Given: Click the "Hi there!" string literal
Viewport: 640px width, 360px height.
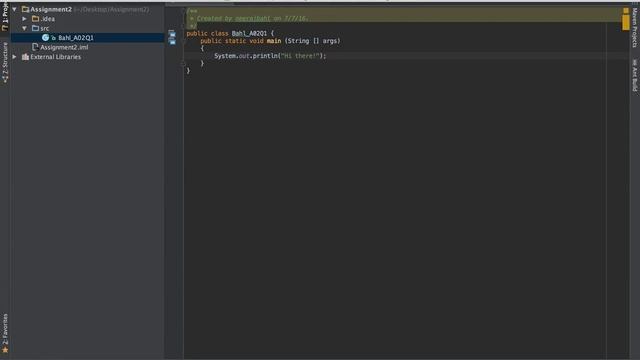Looking at the screenshot, I should click(x=300, y=56).
